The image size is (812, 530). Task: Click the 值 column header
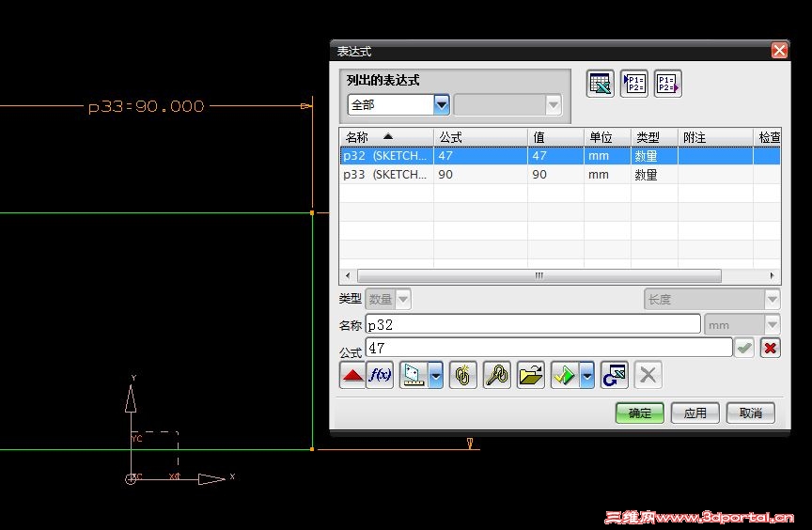(x=555, y=137)
